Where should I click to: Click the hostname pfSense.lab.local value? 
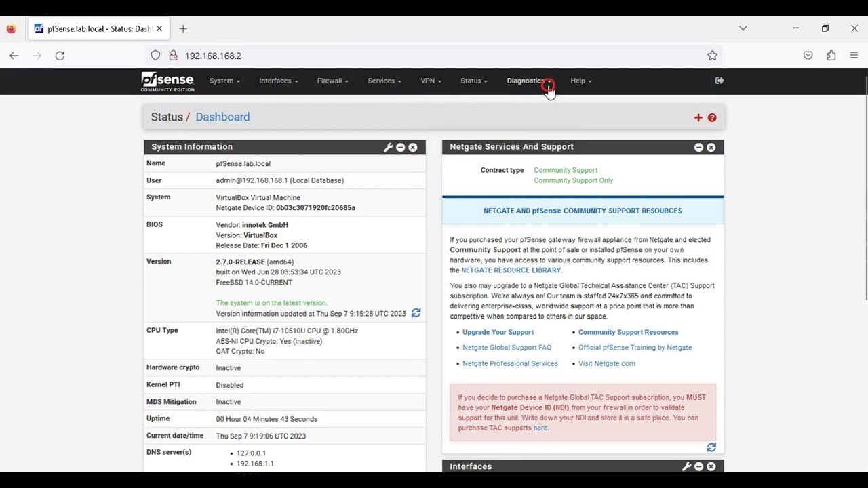point(243,164)
